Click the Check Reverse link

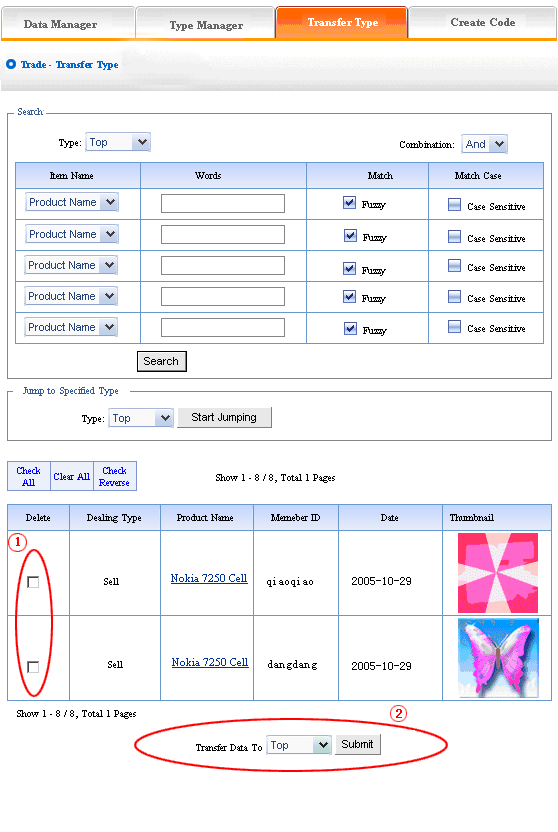click(x=115, y=476)
